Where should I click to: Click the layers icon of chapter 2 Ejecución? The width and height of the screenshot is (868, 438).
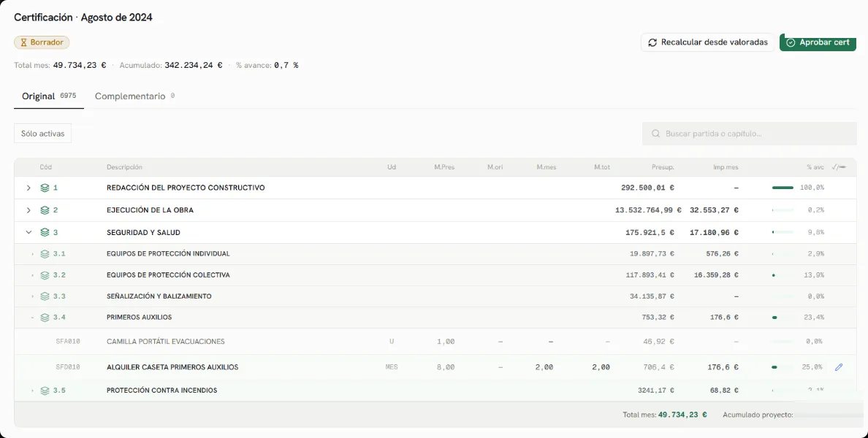45,210
